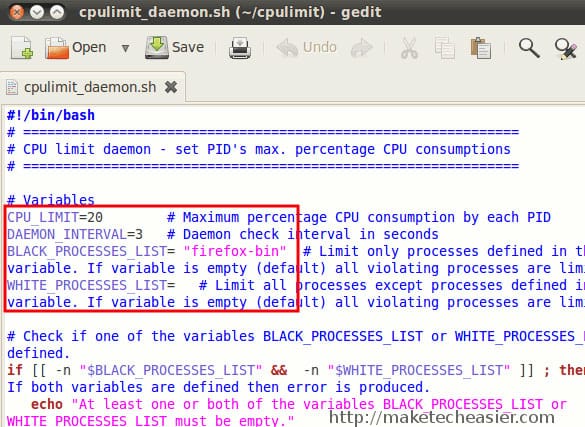
Task: Open the Find magnifier tool
Action: pyautogui.click(x=529, y=48)
